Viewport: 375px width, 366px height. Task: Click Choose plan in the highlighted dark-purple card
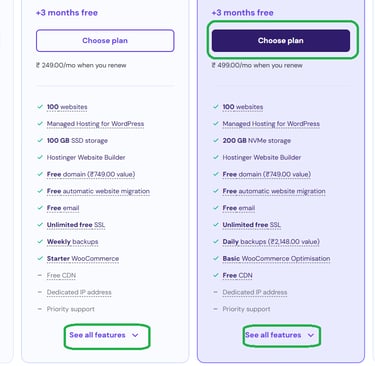pyautogui.click(x=281, y=41)
